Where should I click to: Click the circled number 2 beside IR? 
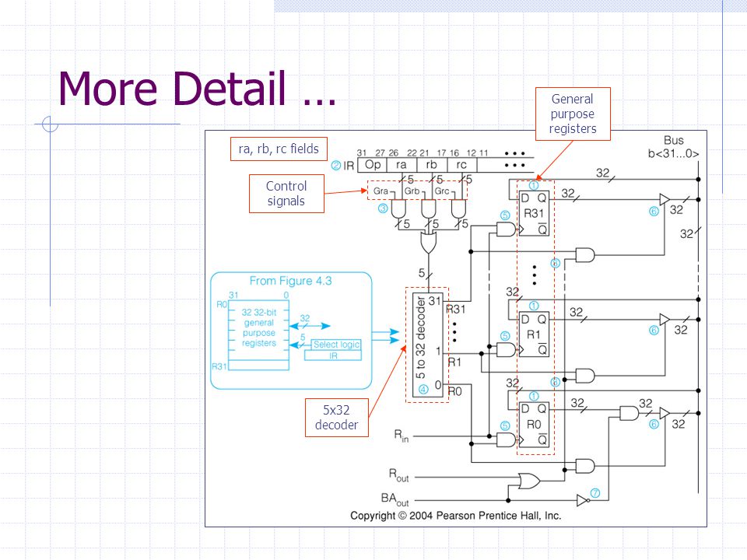(x=336, y=166)
